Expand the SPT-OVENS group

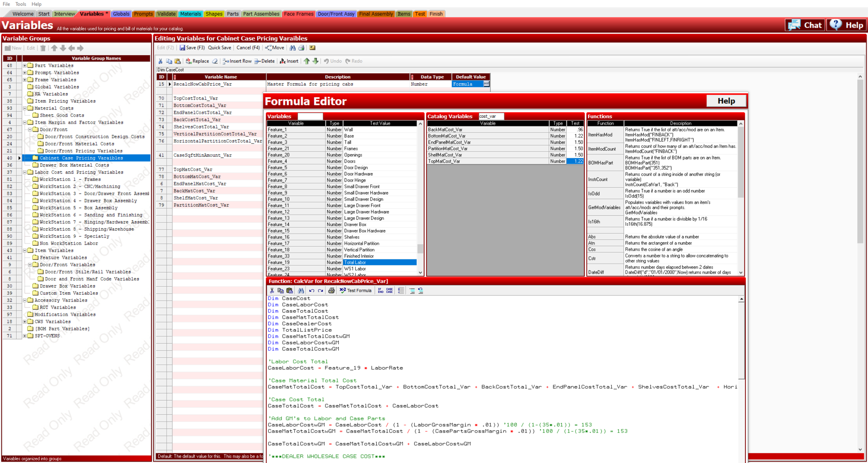tap(25, 336)
